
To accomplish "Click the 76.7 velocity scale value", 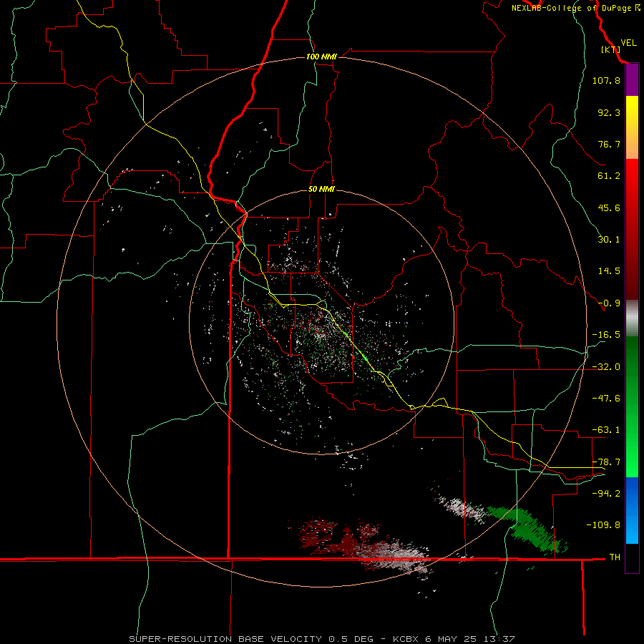I will [609, 144].
